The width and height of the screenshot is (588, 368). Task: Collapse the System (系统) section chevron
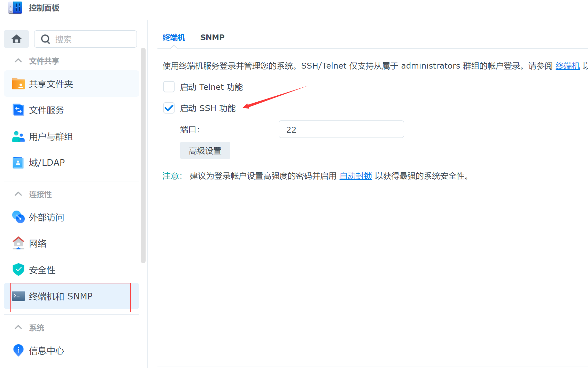coord(18,327)
